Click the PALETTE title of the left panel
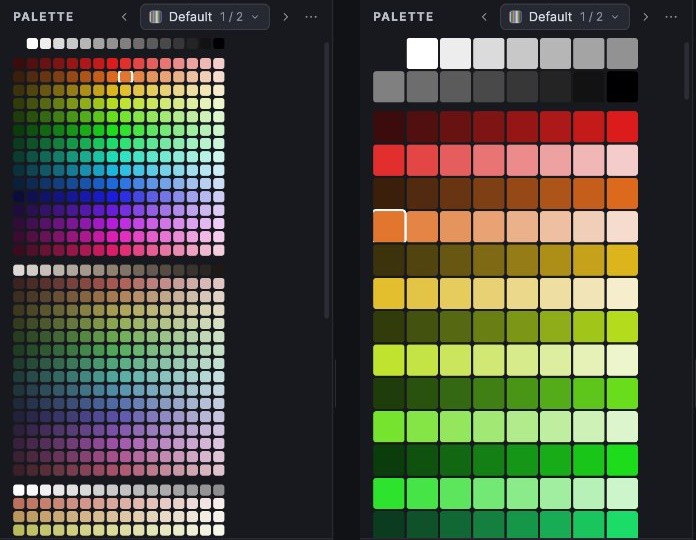The width and height of the screenshot is (696, 540). [44, 17]
